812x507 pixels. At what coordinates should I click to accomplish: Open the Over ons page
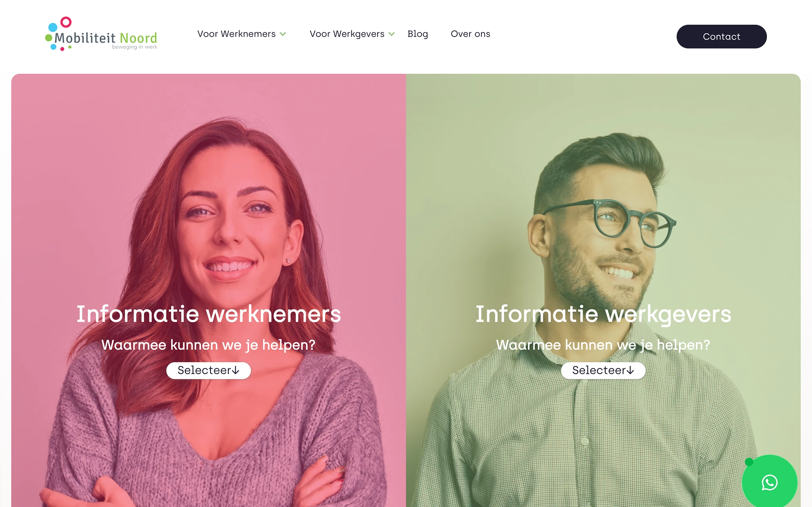[470, 34]
